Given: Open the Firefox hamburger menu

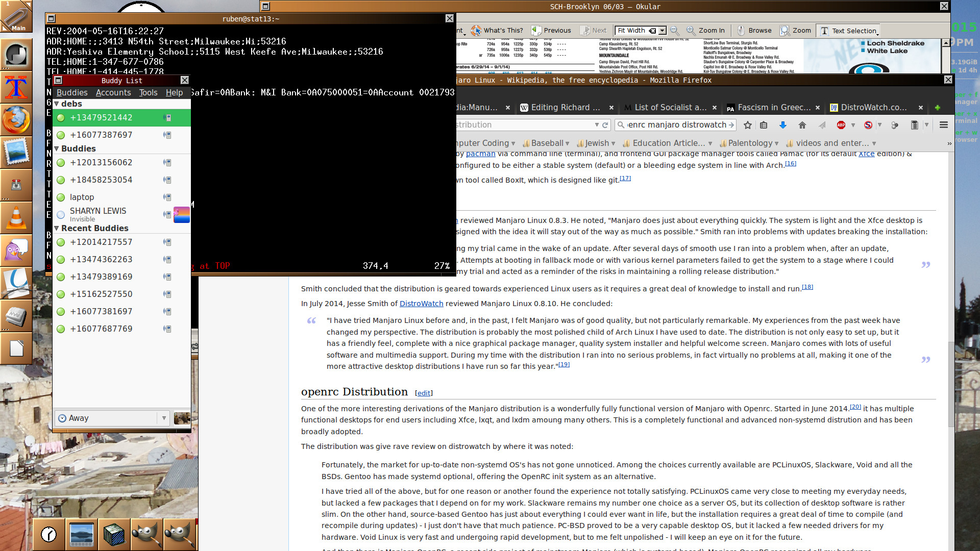Looking at the screenshot, I should pos(944,125).
